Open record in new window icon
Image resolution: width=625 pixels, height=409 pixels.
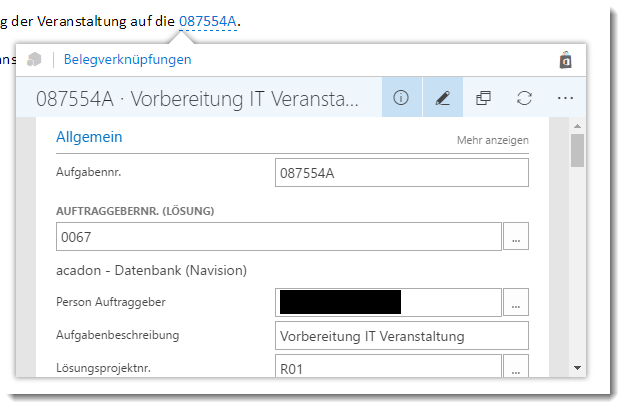tap(483, 98)
